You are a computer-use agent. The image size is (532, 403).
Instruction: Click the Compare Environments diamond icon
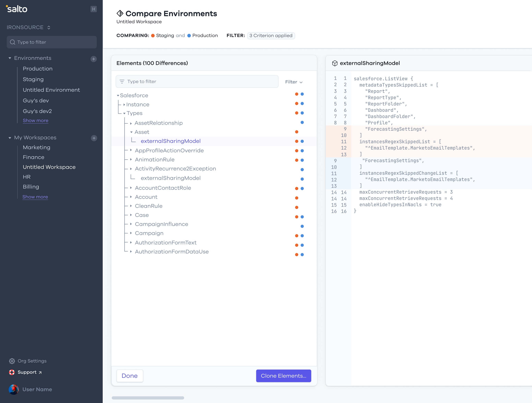click(x=120, y=13)
